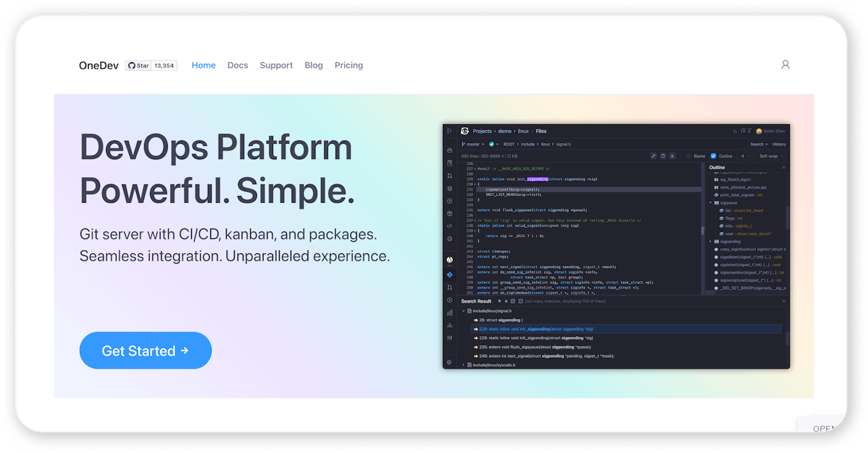Click the code editor vertical scrollbar
868x453 pixels.
(703, 230)
